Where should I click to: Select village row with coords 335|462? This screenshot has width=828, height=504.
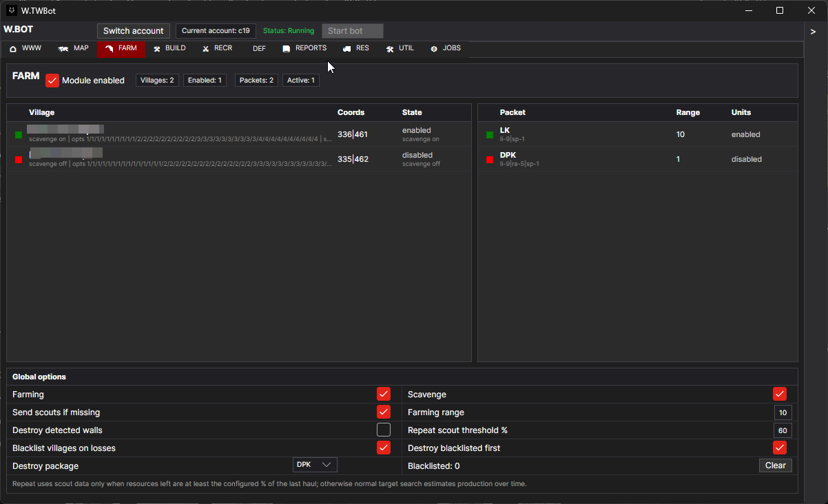tap(239, 159)
